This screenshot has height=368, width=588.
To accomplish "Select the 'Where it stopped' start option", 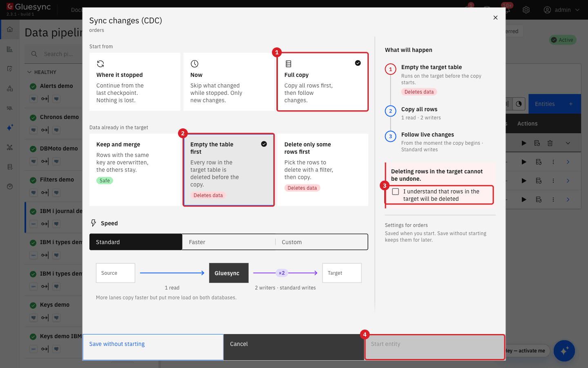I will click(x=135, y=82).
